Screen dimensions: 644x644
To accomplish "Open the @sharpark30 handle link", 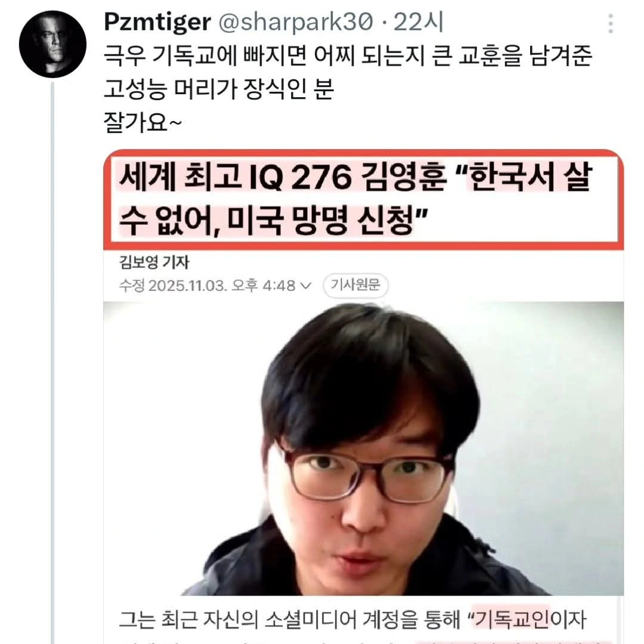I will click(x=296, y=22).
